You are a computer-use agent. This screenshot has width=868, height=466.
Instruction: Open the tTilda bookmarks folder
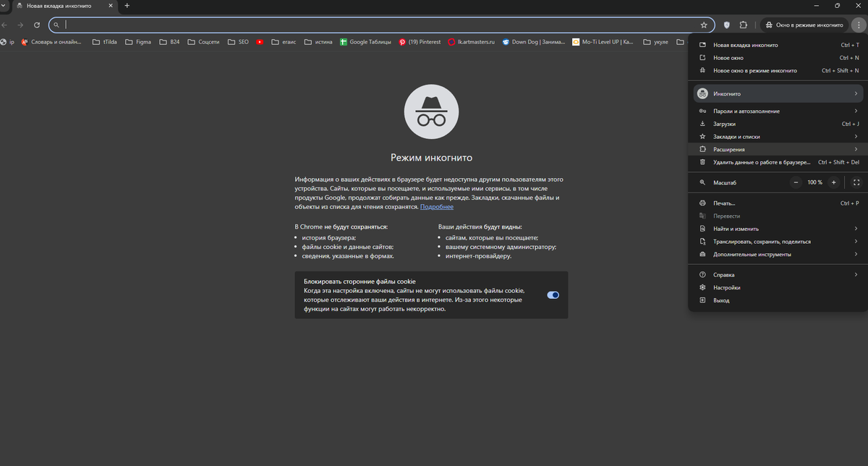(105, 42)
